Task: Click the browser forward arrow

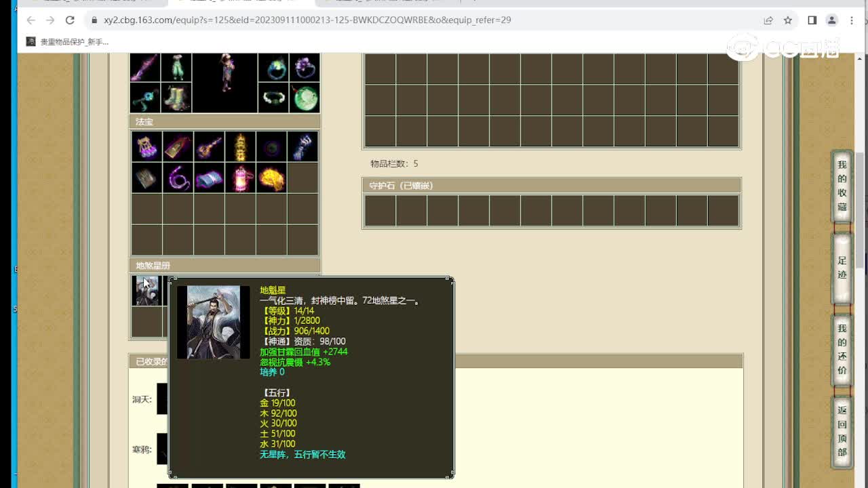Action: coord(50,20)
